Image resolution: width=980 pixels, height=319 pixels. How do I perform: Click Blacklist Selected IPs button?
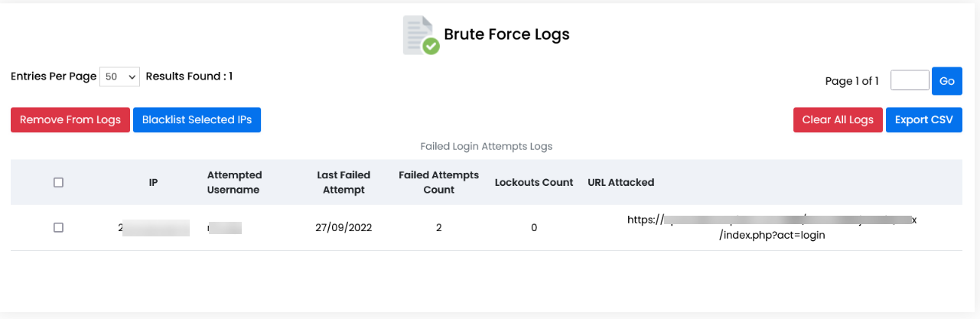pos(197,120)
